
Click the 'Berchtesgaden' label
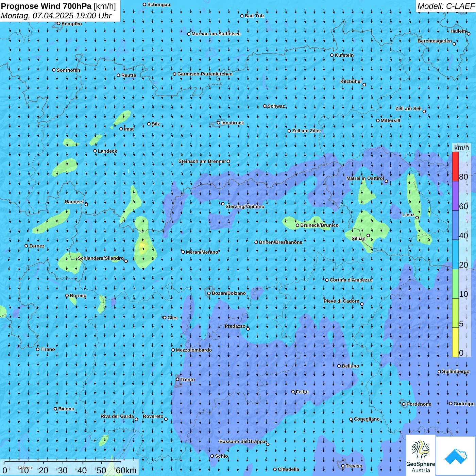(x=435, y=41)
